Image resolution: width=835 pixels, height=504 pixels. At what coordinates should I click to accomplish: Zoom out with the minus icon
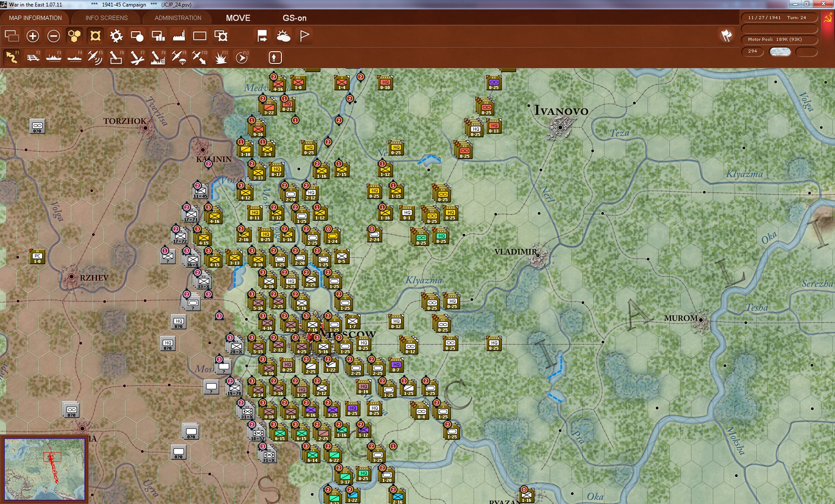tap(53, 36)
